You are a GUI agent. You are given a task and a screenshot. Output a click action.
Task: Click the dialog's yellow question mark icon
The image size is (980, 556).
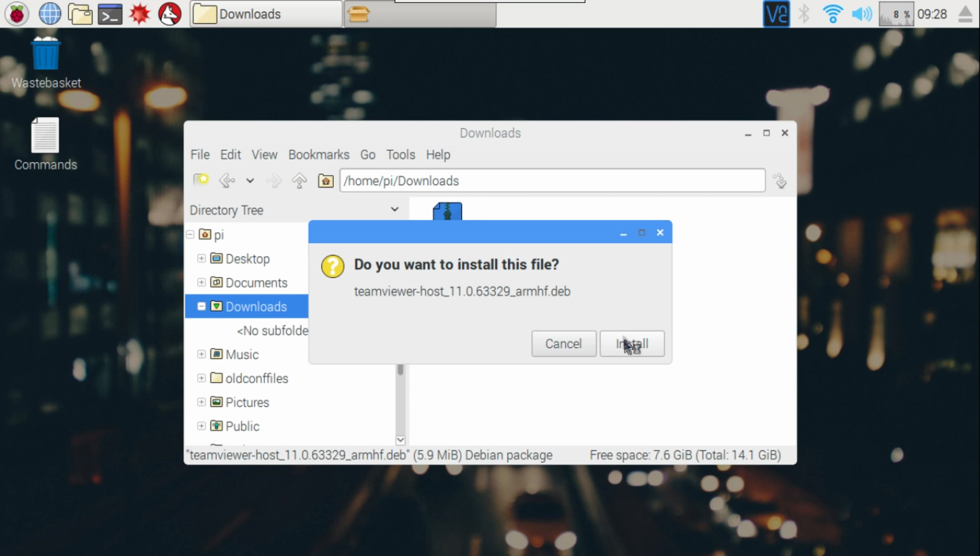point(333,266)
